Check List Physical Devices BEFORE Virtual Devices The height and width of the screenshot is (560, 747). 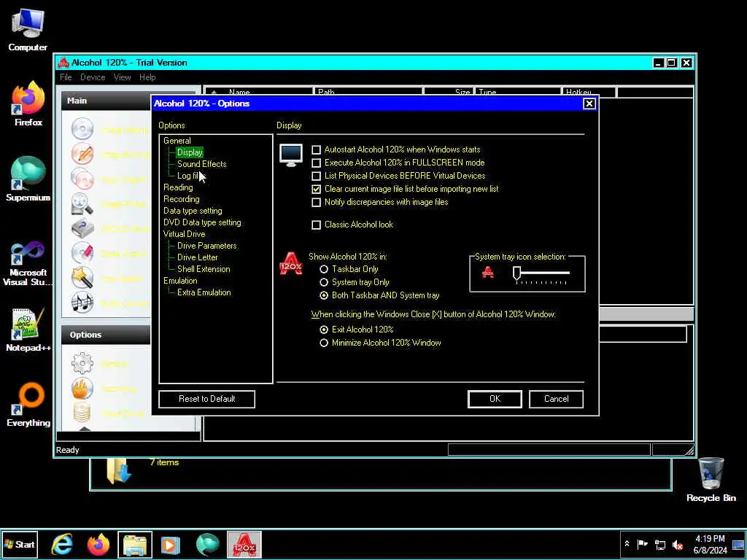317,176
